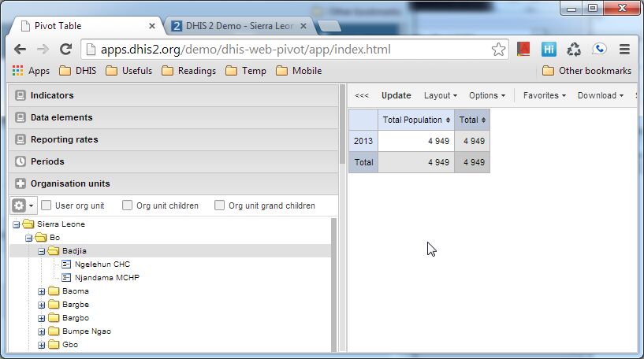Open the Reporting rates accordion panel
Viewport: 644px width, 359px height.
pos(173,140)
